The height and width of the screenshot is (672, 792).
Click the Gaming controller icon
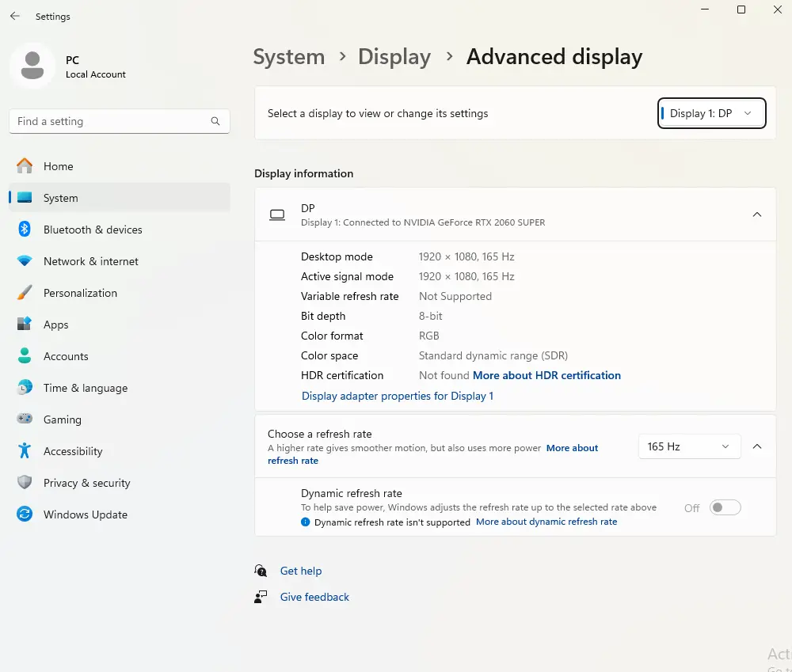pos(25,419)
